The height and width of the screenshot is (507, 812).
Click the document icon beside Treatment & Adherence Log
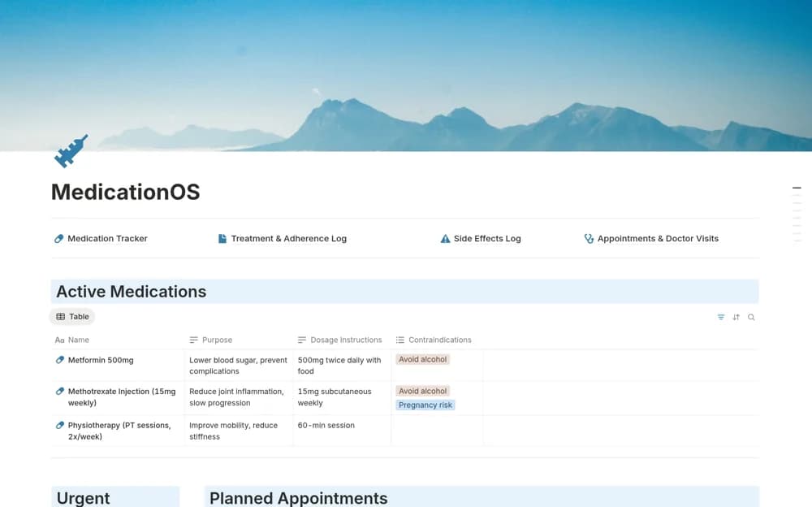[222, 238]
